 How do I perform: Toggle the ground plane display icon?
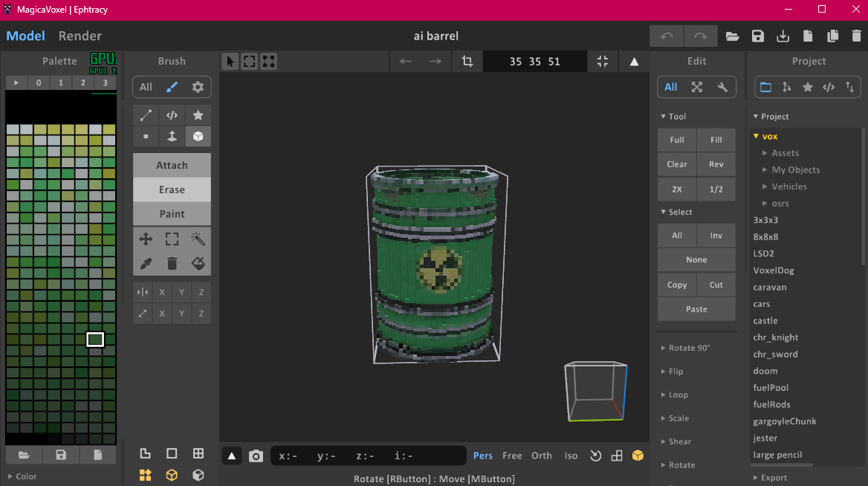pos(145,453)
